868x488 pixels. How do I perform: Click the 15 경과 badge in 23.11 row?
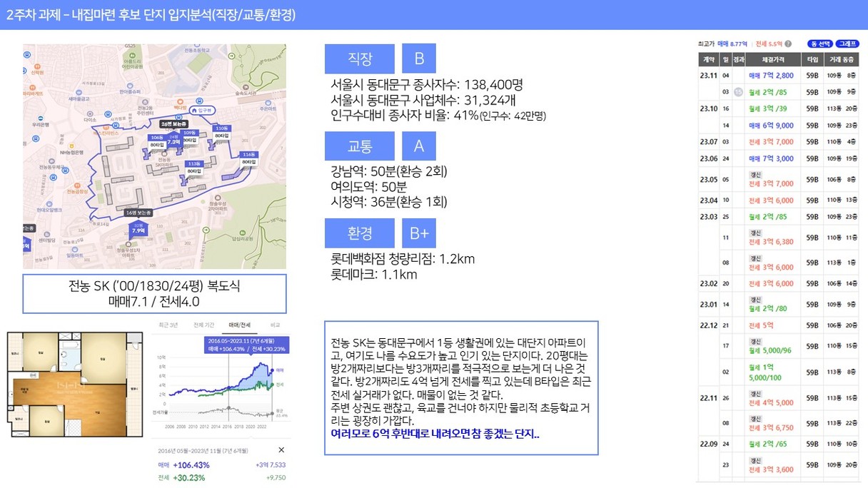pyautogui.click(x=739, y=92)
